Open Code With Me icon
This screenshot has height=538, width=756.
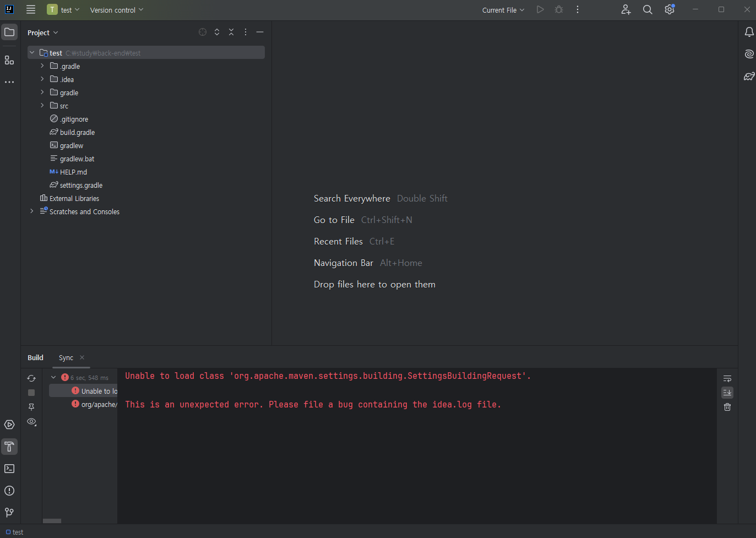tap(626, 9)
